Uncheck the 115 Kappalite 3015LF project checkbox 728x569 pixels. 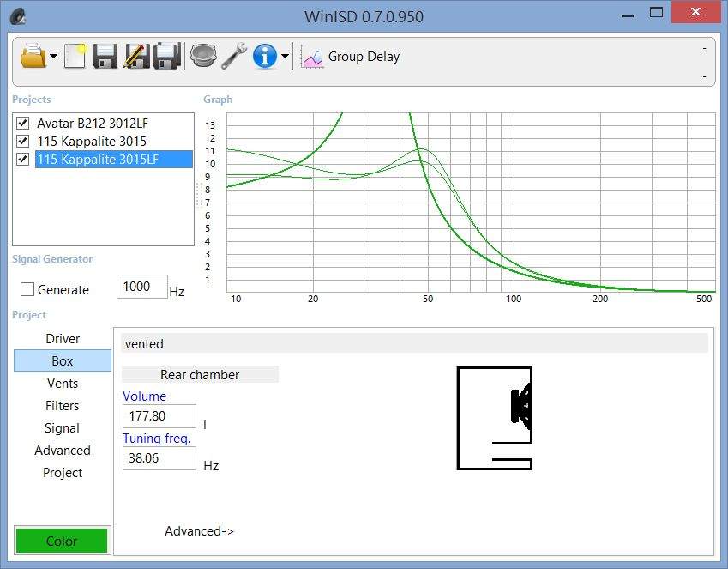23,159
